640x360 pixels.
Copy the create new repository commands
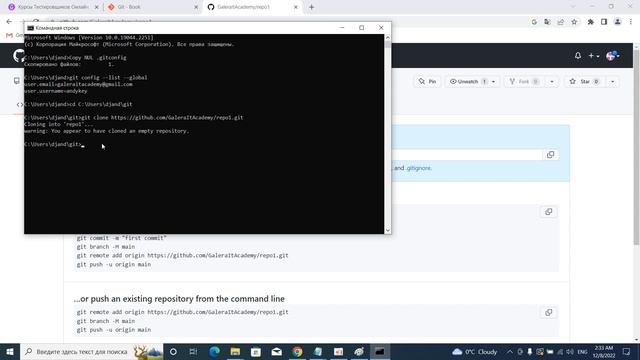[549, 212]
